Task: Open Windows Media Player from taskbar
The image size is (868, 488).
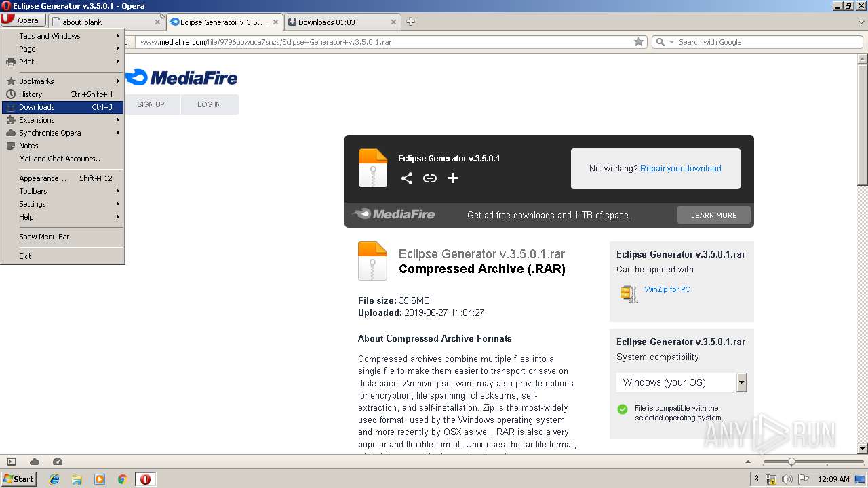Action: tap(100, 479)
